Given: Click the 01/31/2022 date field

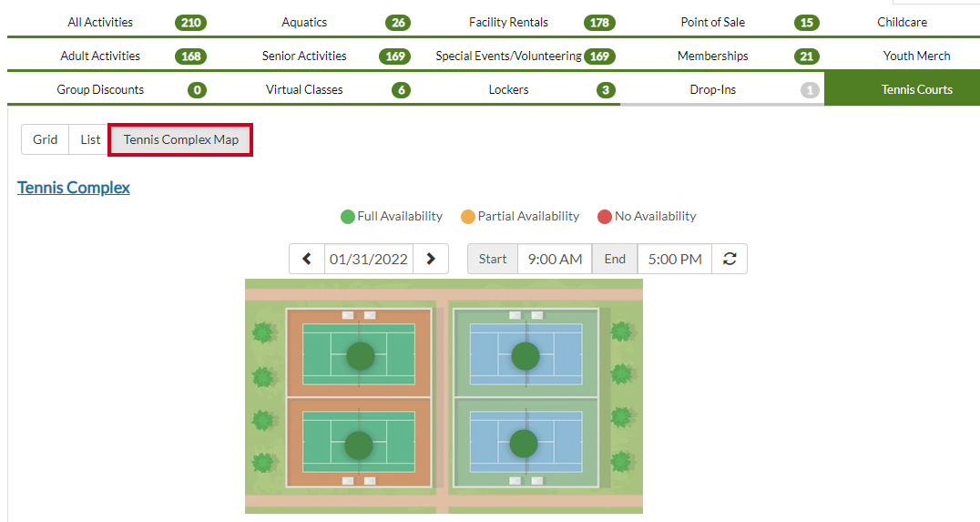Looking at the screenshot, I should pos(369,259).
